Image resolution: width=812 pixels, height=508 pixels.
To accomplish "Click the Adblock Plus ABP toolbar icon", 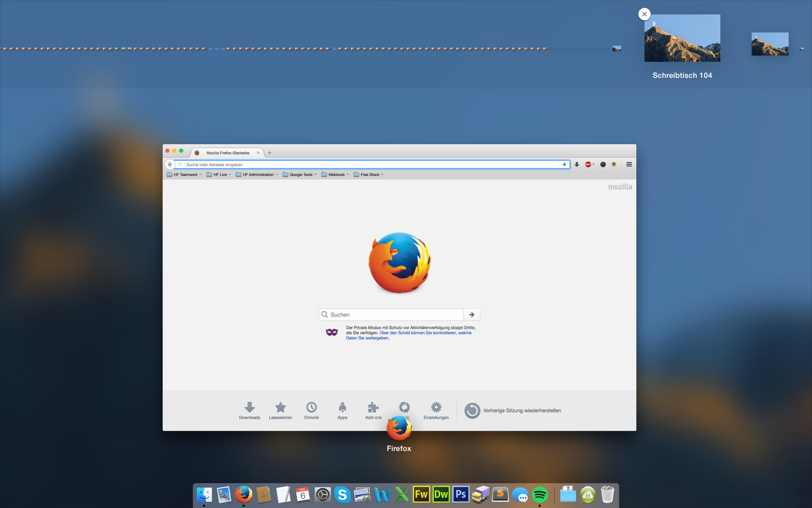I will [588, 164].
